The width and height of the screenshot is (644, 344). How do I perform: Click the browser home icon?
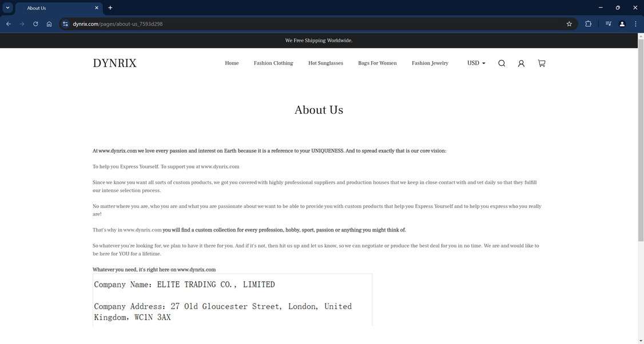coord(49,24)
